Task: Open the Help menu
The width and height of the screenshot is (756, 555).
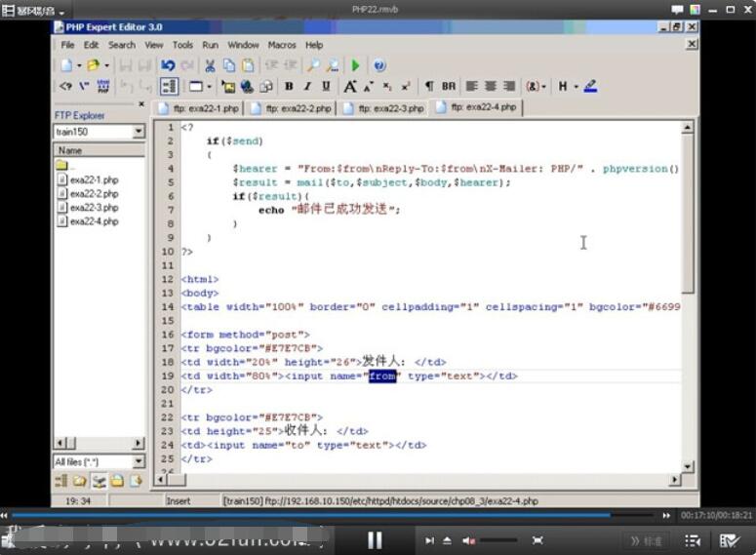Action: tap(314, 45)
